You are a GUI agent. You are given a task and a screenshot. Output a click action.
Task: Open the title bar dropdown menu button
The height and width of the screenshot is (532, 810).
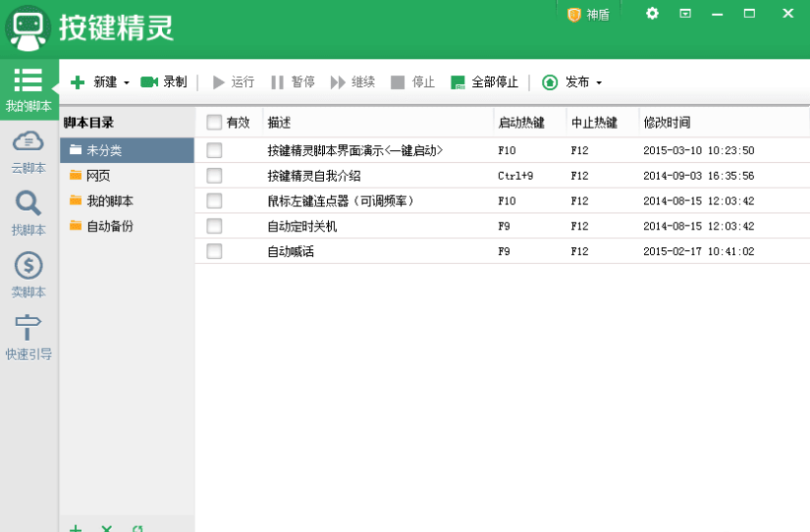click(x=685, y=14)
